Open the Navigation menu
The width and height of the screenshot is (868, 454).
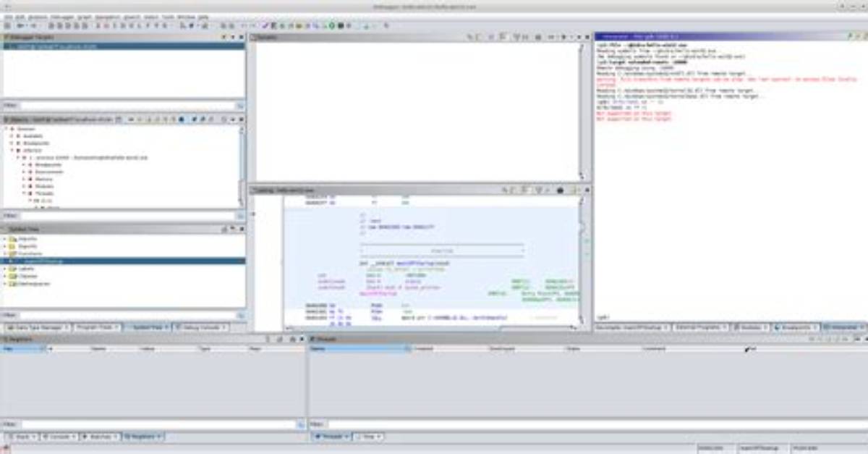click(x=106, y=16)
